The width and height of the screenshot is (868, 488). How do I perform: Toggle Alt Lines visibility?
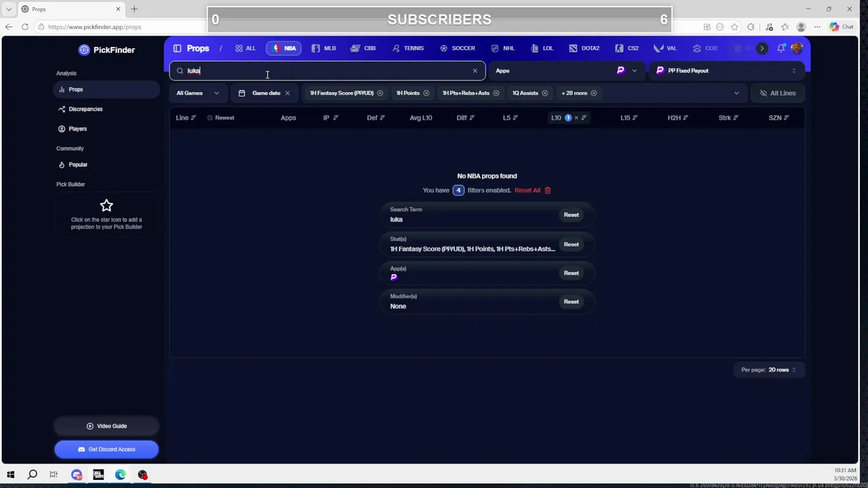778,93
